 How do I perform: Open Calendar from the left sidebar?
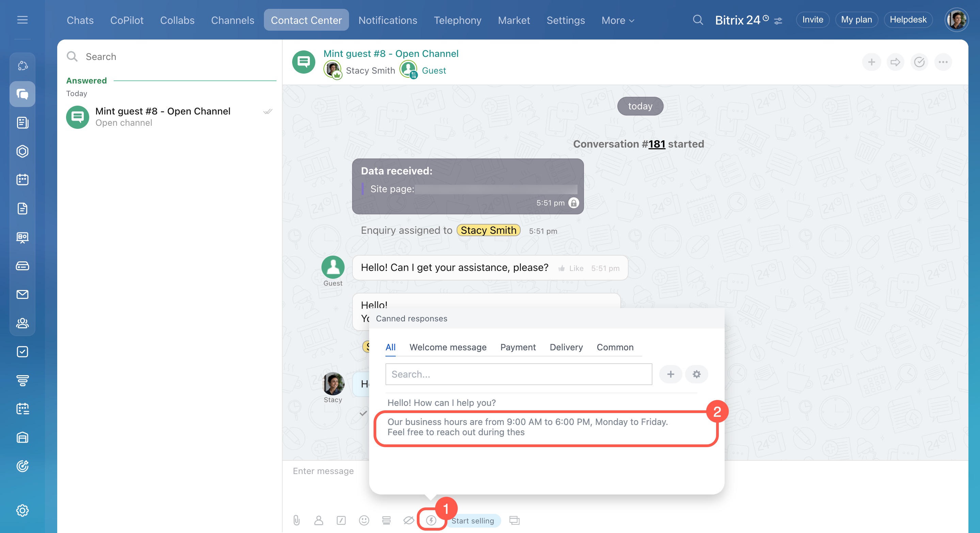[x=22, y=180]
